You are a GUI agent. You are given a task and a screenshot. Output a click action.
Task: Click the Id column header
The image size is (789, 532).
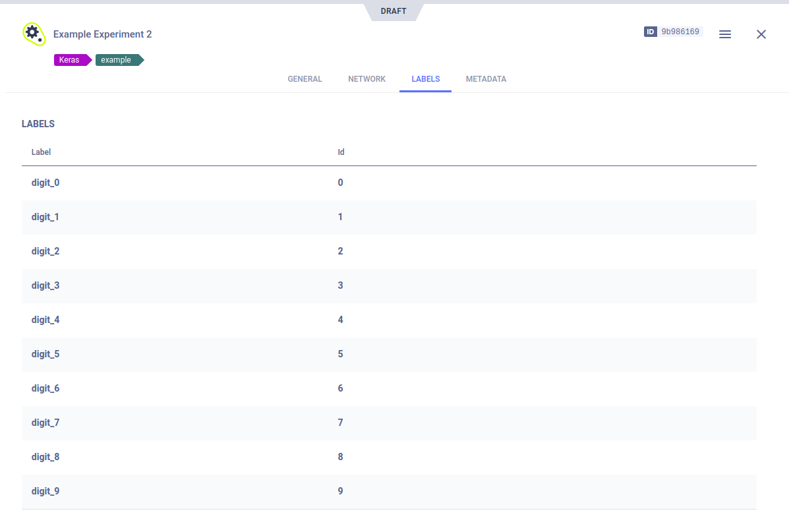tap(341, 152)
